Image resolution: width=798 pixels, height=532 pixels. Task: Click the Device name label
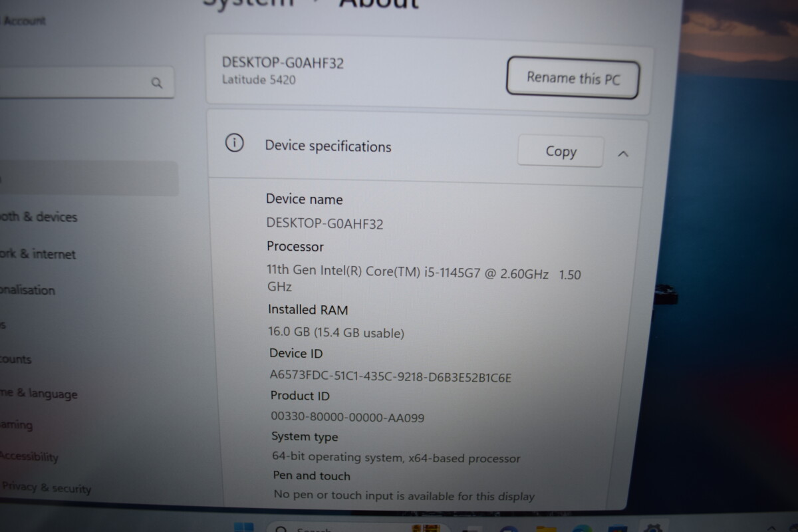(305, 199)
